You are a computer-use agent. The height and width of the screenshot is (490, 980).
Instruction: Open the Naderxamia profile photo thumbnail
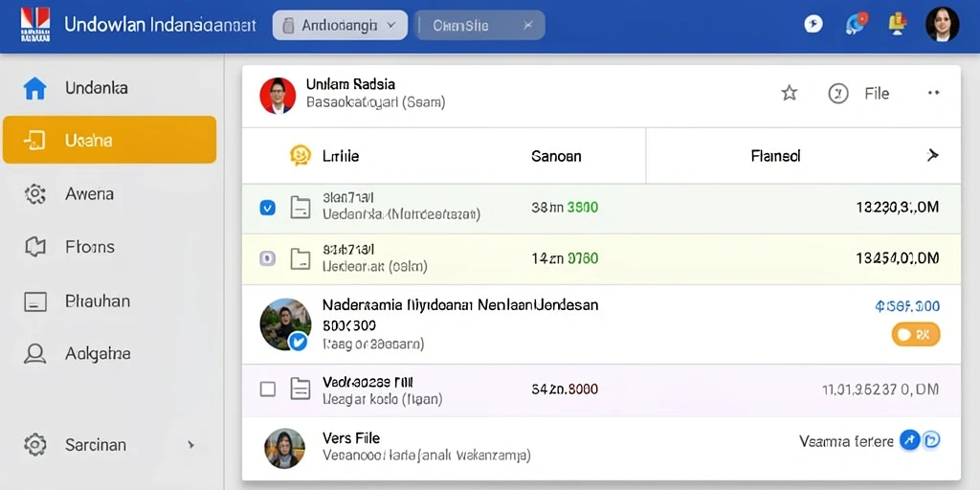(285, 323)
